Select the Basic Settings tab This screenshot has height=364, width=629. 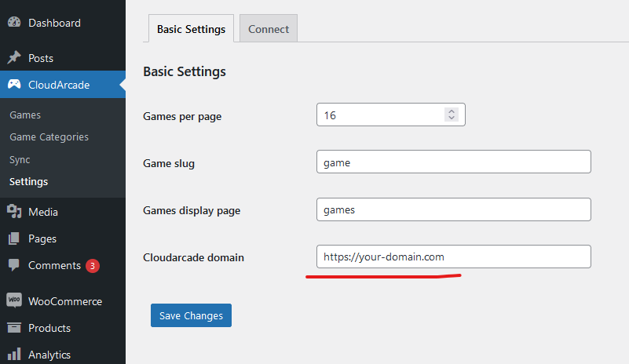pyautogui.click(x=191, y=28)
